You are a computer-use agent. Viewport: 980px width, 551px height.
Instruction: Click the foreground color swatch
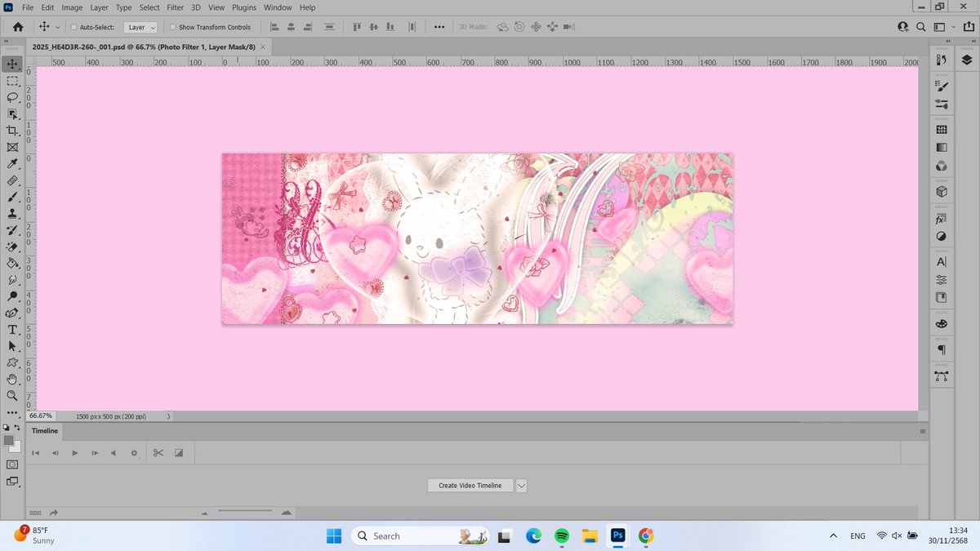pos(9,440)
